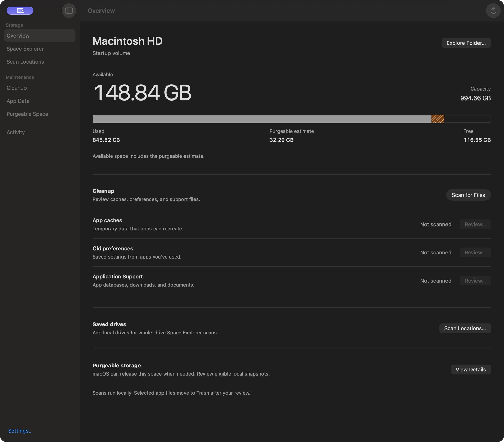The width and height of the screenshot is (504, 442).
Task: Open Space Explorer from the sidebar
Action: pos(40,49)
